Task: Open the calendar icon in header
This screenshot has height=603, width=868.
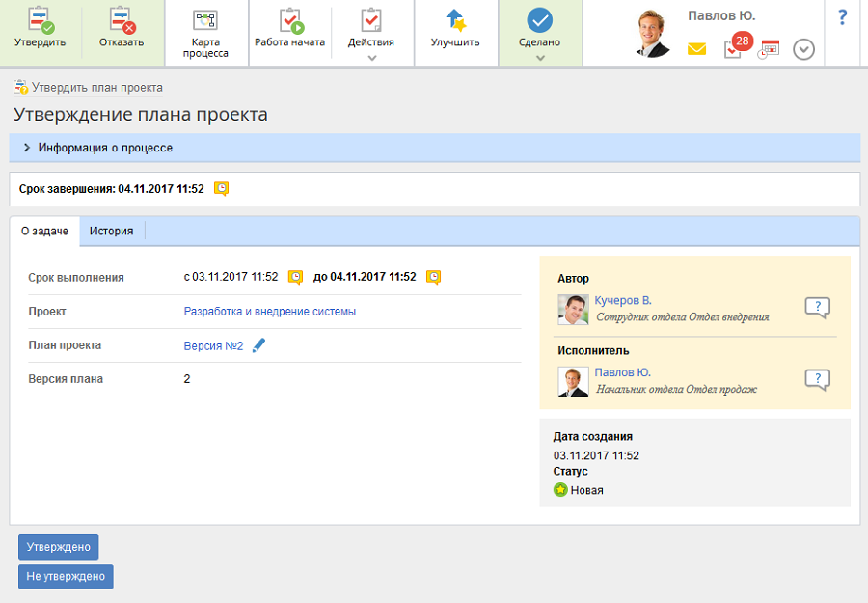Action: 769,49
